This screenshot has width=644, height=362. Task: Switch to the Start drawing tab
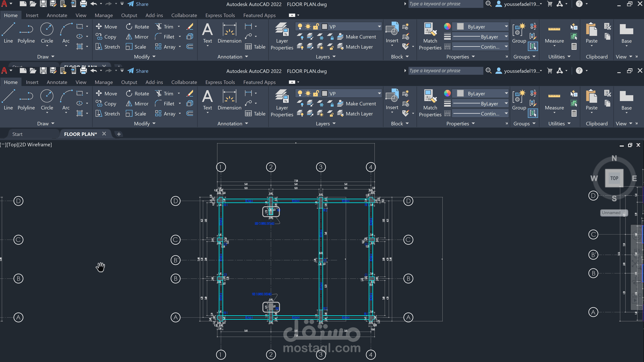17,134
